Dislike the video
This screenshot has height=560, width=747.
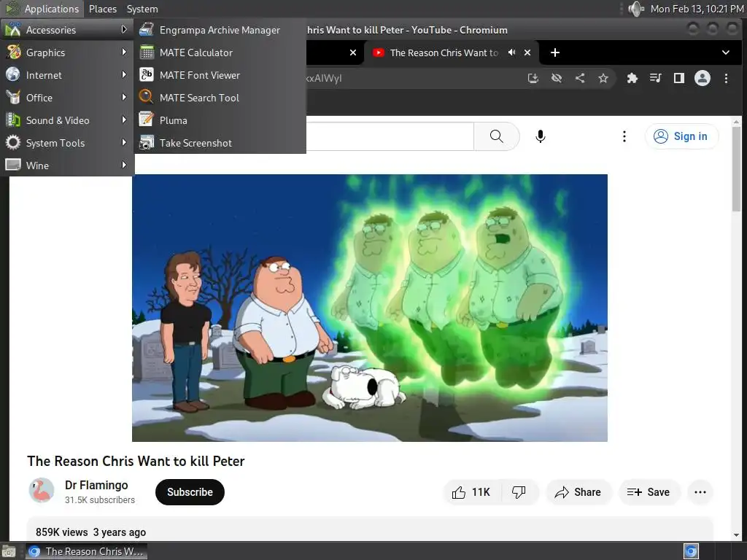click(x=519, y=492)
